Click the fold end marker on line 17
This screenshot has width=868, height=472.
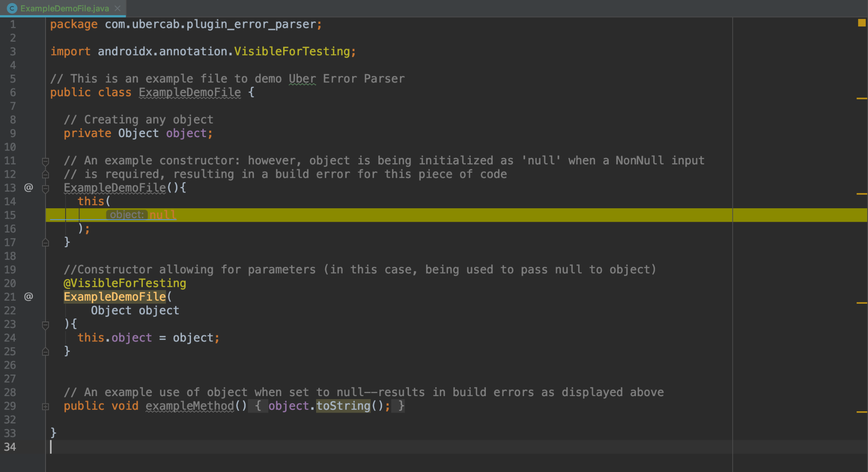click(45, 243)
